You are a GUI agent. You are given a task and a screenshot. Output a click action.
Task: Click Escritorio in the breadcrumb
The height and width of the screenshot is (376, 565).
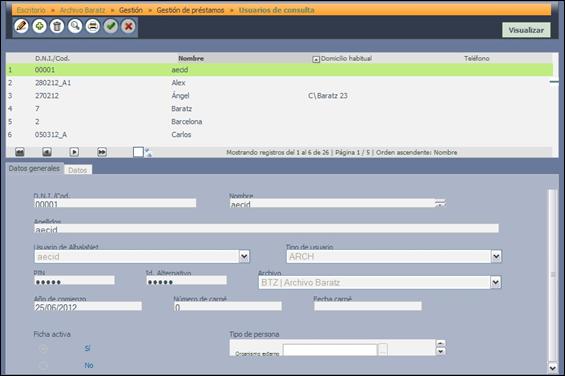pos(31,10)
